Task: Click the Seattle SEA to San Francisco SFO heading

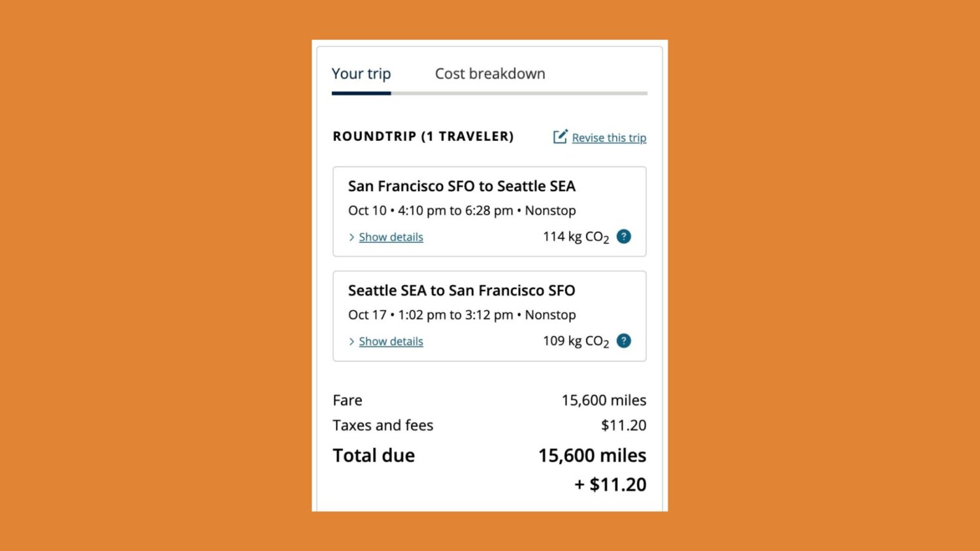Action: pos(461,291)
